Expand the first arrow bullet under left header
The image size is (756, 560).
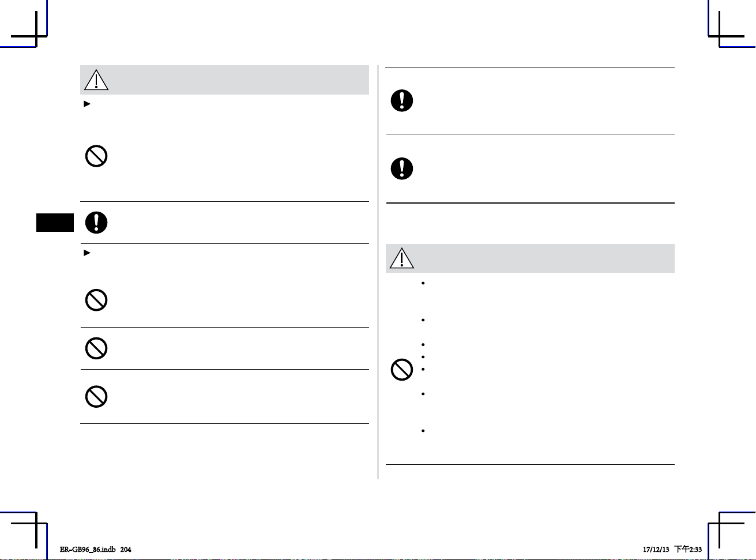coord(87,104)
